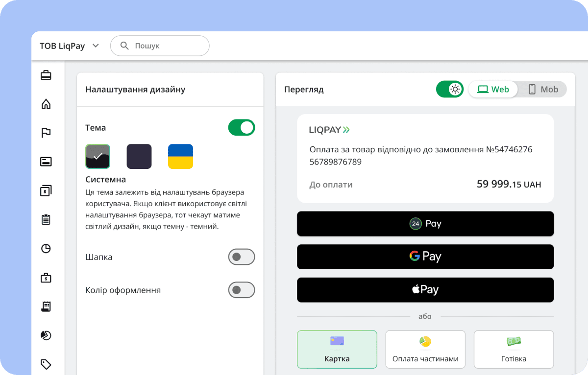Open the home icon in sidebar

click(46, 104)
